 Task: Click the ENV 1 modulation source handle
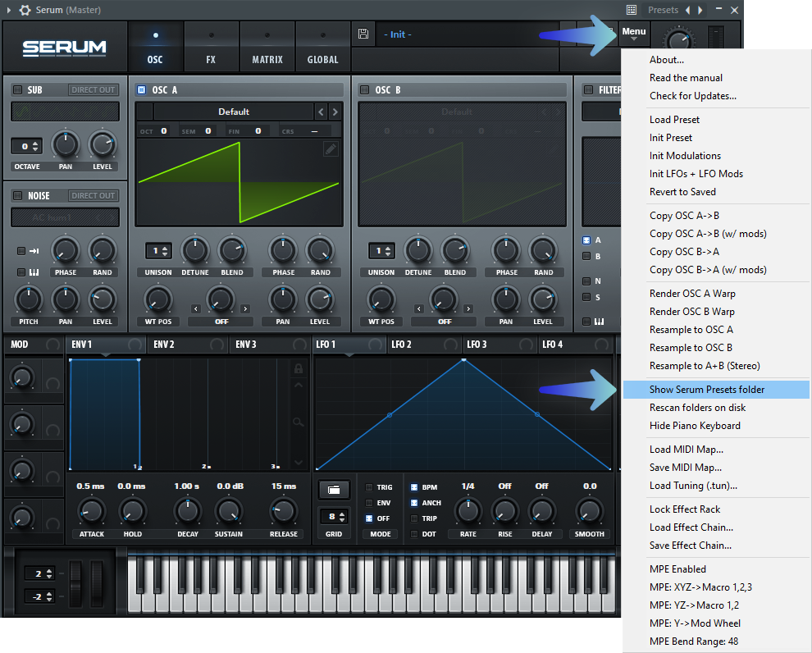click(135, 345)
